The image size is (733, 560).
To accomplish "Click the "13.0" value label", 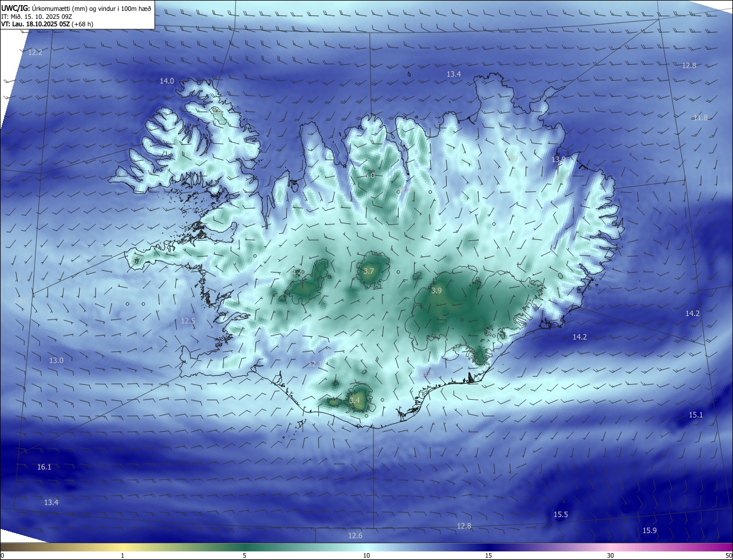I will (x=56, y=360).
